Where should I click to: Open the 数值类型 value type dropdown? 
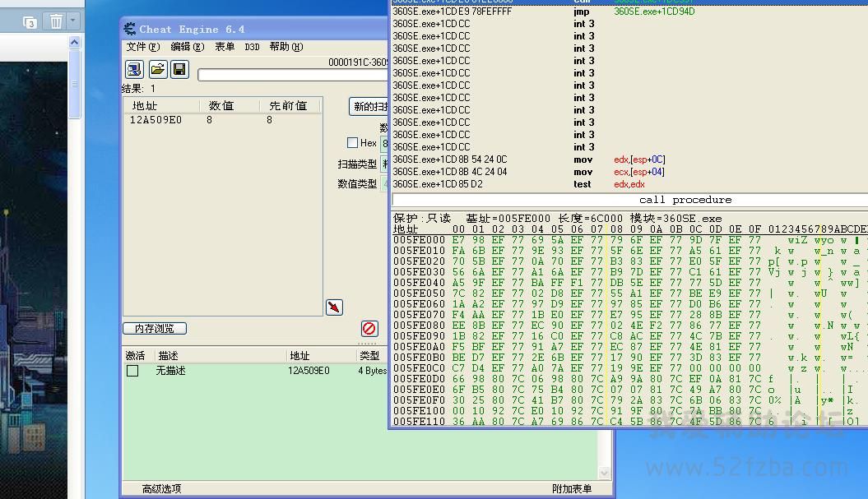coord(383,183)
